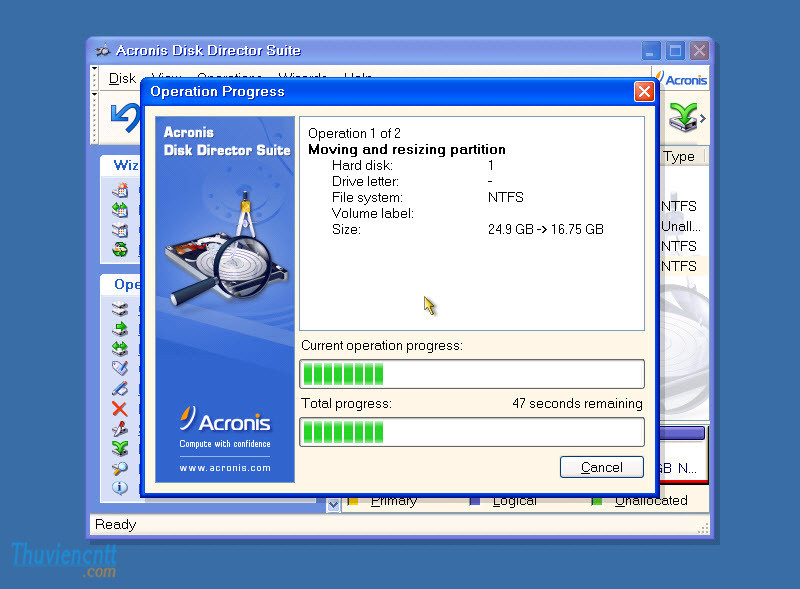Viewport: 800px width, 589px height.
Task: Minimize the Acronis Disk Director window
Action: tap(651, 51)
